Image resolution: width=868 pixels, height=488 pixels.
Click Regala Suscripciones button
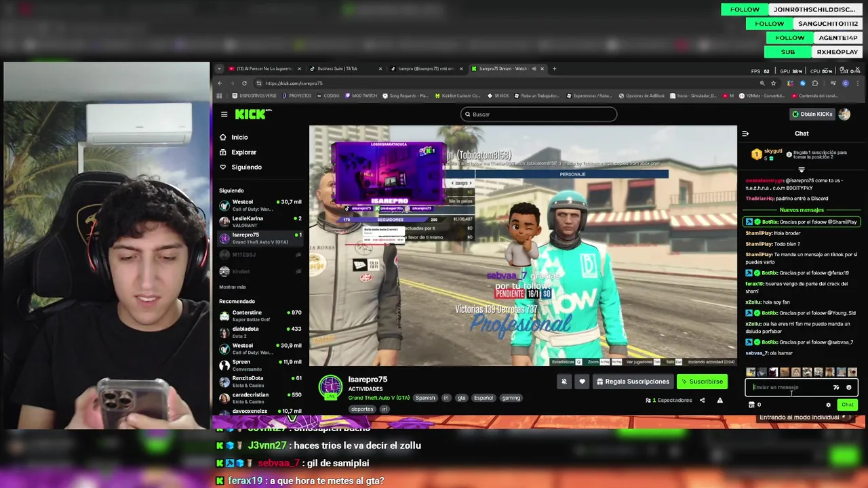tap(633, 382)
